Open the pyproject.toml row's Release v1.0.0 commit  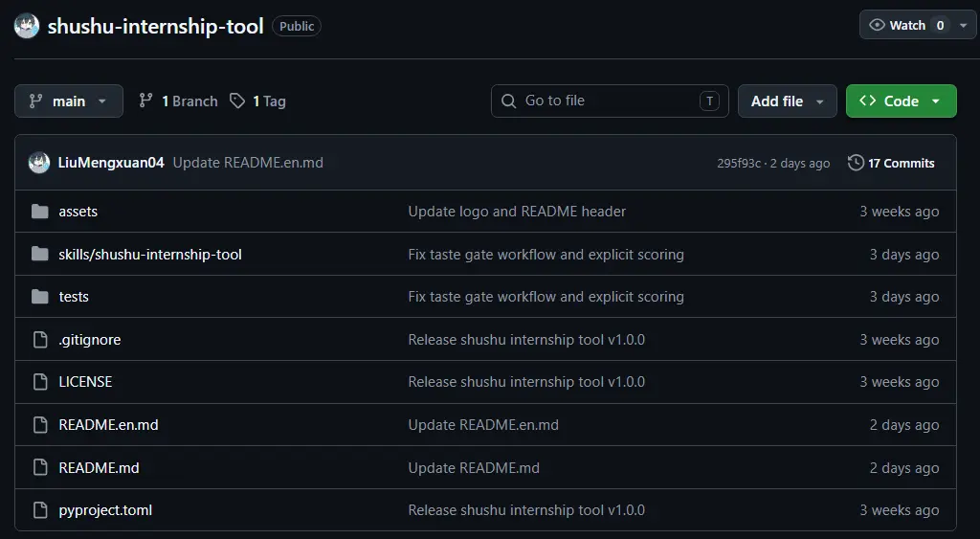[x=526, y=509]
